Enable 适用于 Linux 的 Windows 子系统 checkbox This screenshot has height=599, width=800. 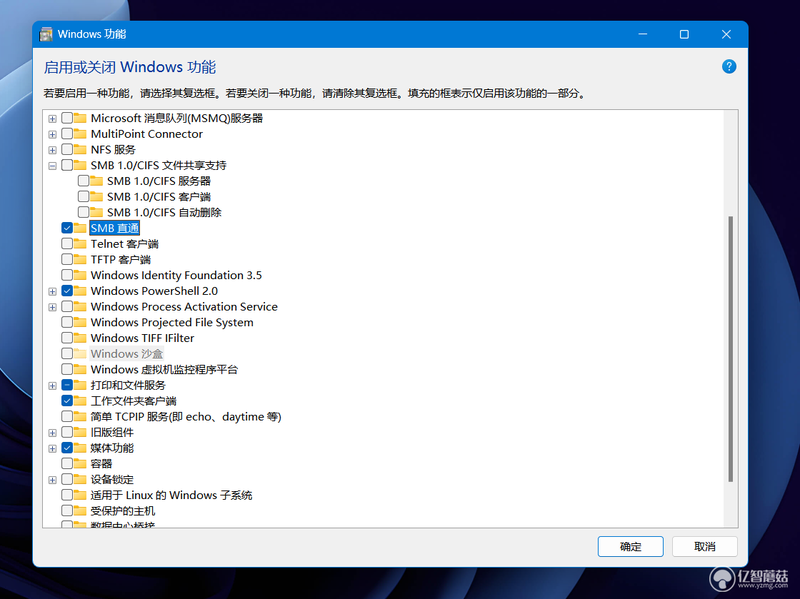click(67, 495)
